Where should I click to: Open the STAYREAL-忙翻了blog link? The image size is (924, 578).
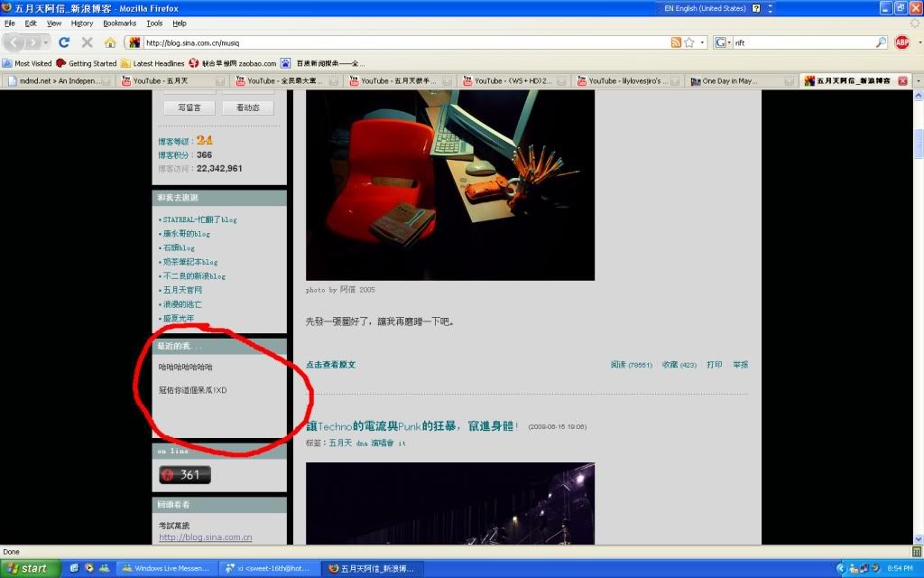coord(199,219)
